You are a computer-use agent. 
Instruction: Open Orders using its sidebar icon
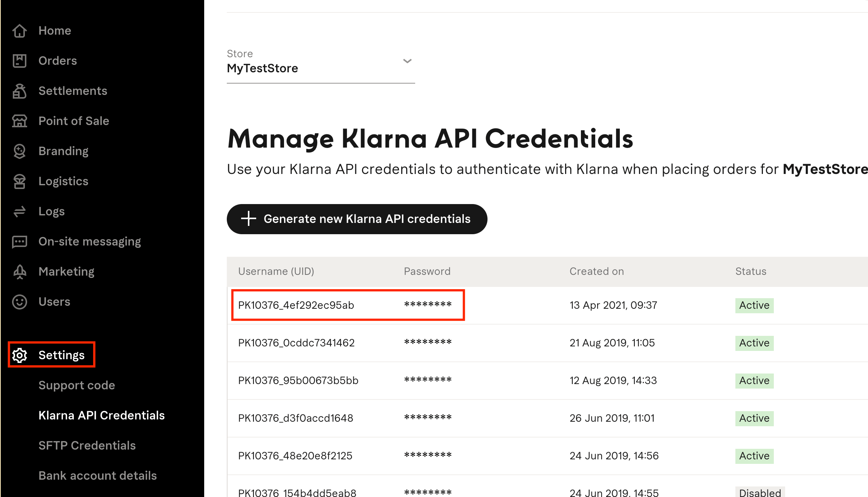[x=20, y=61]
